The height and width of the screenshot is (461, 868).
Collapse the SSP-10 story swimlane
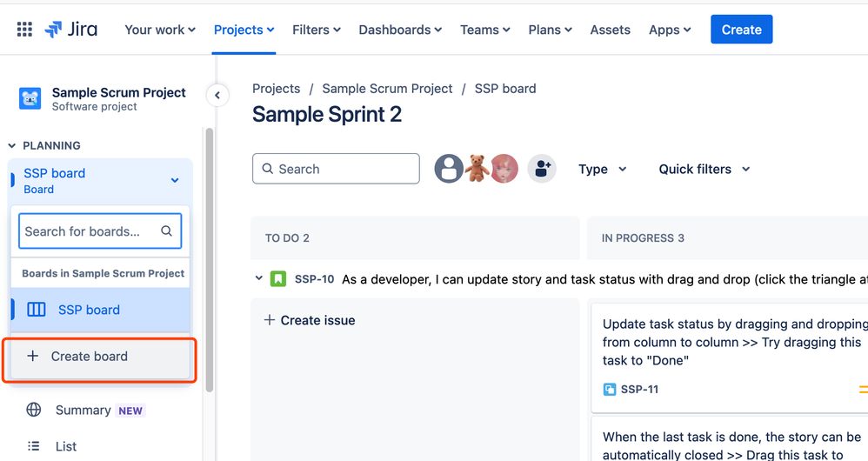(258, 279)
